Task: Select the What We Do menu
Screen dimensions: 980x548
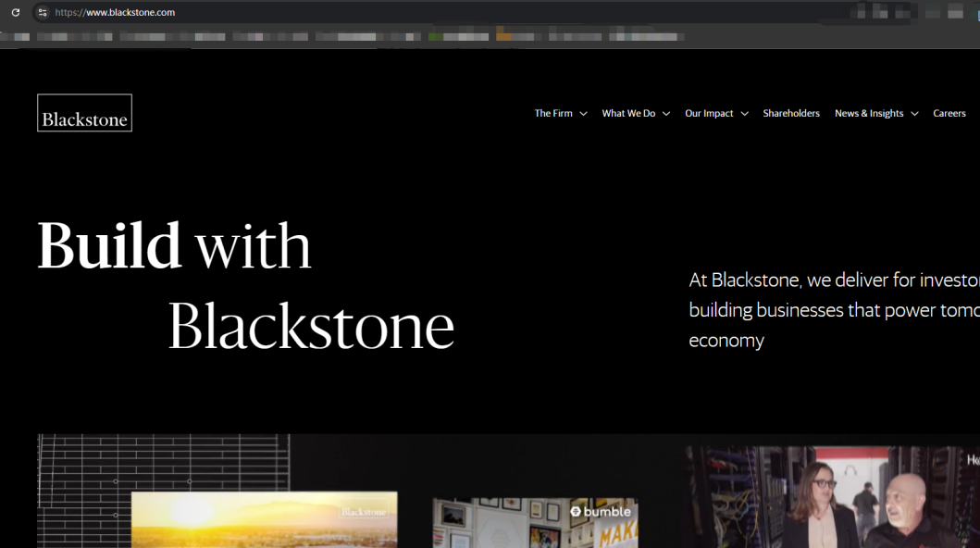Action: coord(628,113)
